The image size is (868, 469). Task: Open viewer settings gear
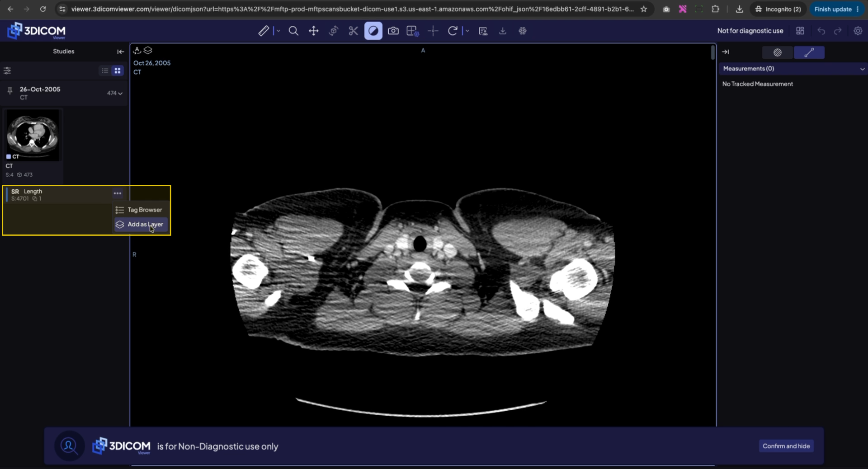tap(858, 31)
